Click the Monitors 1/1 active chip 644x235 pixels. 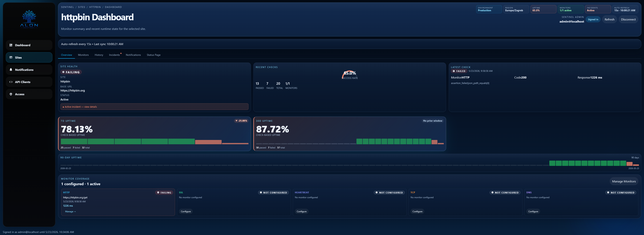coord(571,9)
